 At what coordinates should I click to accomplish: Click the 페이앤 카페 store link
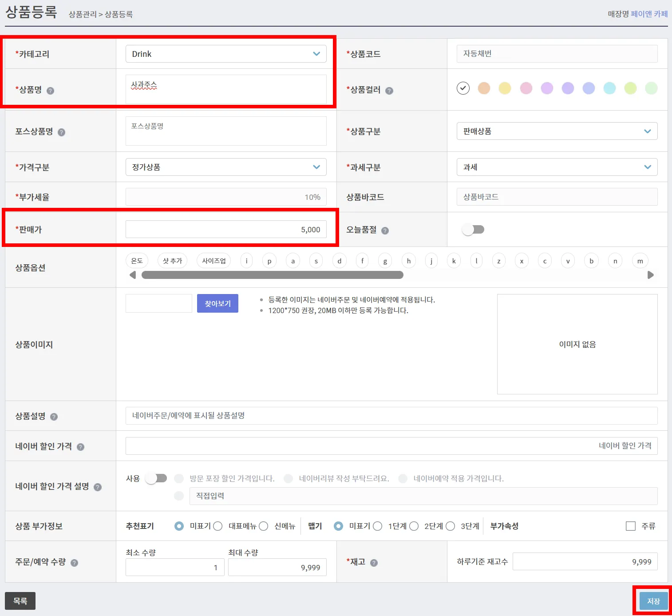click(649, 14)
